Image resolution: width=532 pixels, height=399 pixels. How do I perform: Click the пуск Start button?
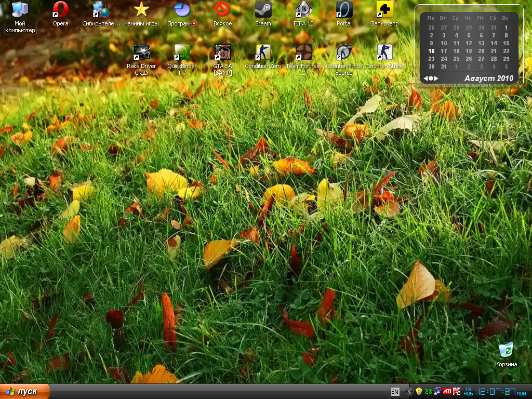click(24, 391)
